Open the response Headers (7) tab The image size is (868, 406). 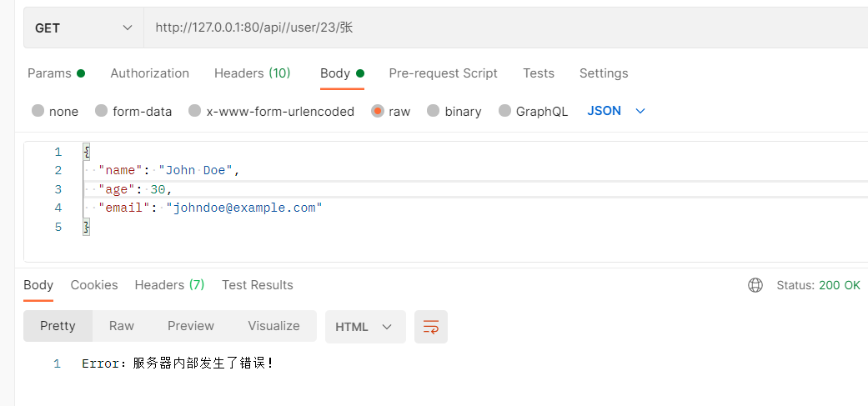(x=169, y=285)
